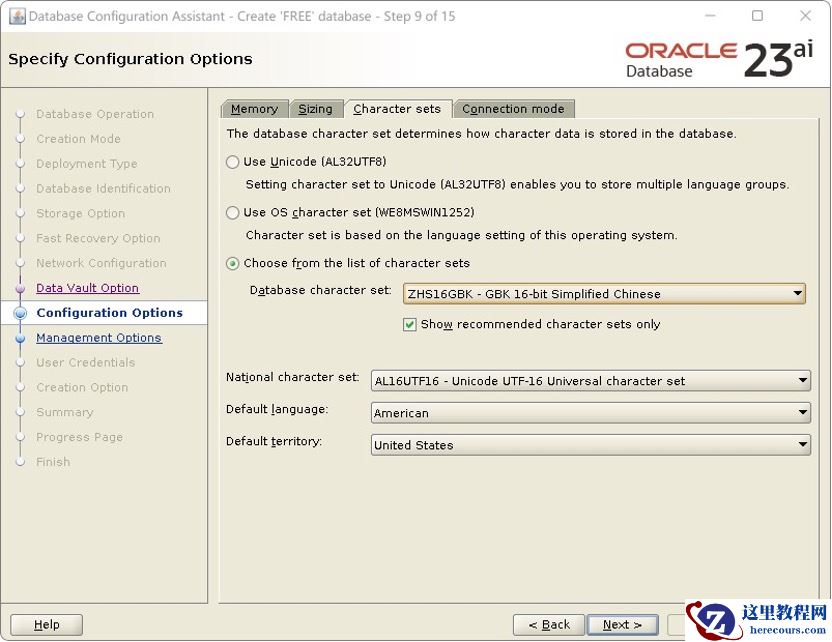Screen dimensions: 832x642
Task: Maximize the Database Configuration Assistant window
Action: (x=757, y=16)
